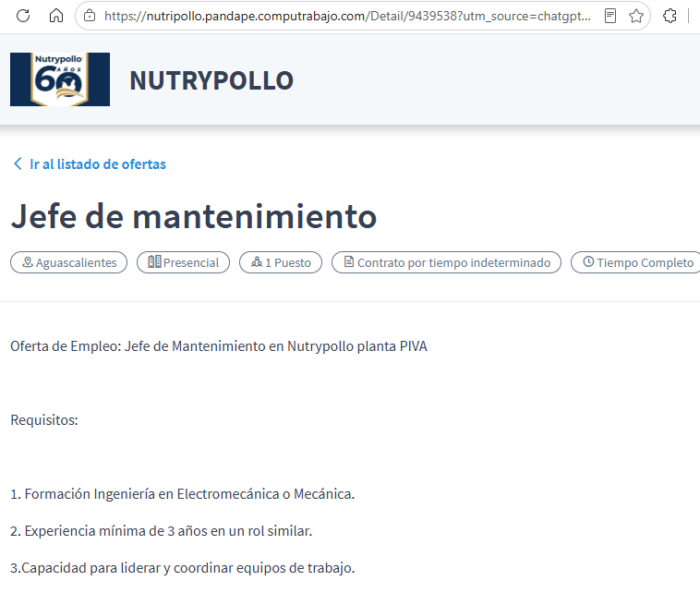Select the Aguascalientes location tag
The height and width of the screenshot is (593, 700).
pos(68,262)
